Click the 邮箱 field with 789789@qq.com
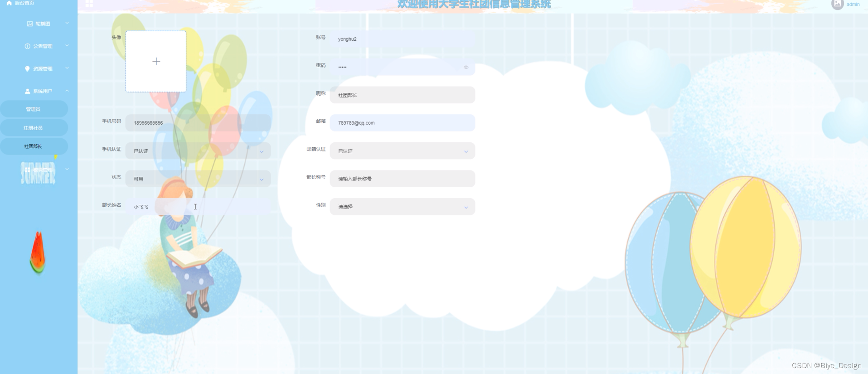Screen dimensions: 868x374 [x=402, y=123]
